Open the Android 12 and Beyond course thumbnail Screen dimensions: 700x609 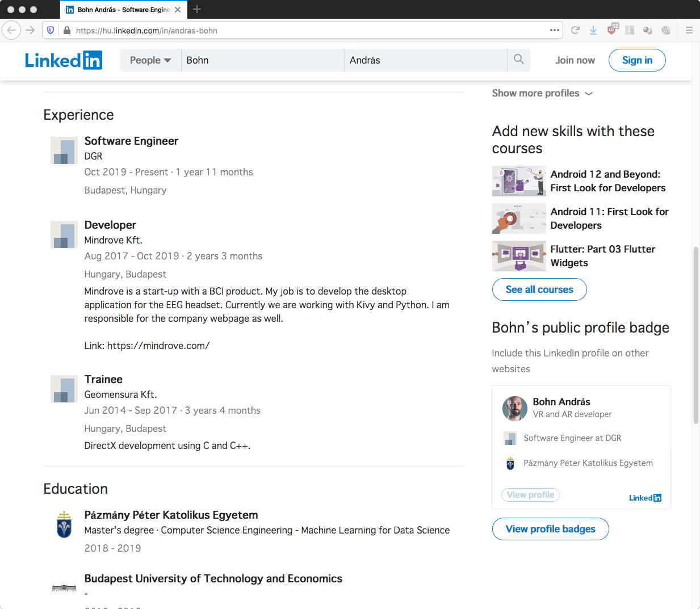click(x=519, y=181)
